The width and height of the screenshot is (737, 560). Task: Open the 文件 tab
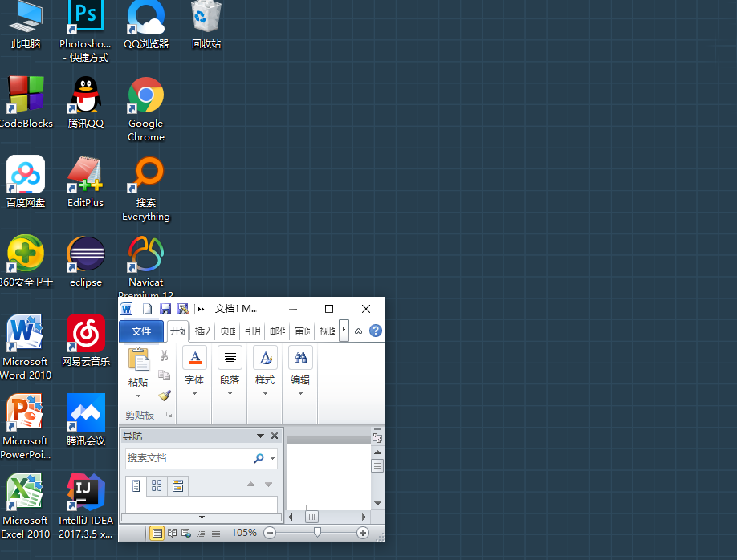(141, 331)
